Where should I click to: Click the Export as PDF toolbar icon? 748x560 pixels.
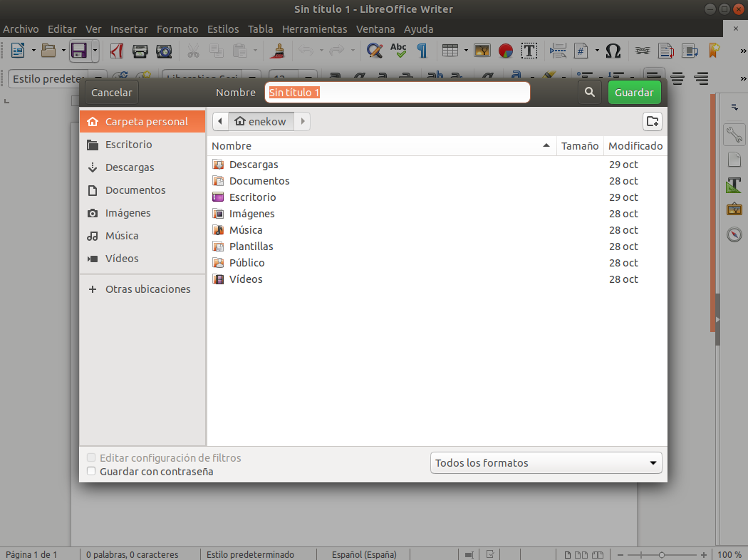click(x=117, y=51)
